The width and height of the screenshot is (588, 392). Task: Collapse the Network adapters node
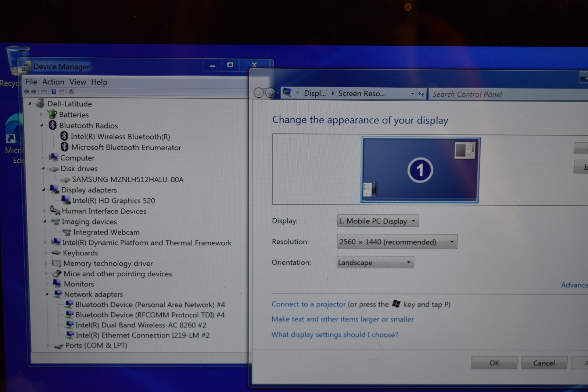pyautogui.click(x=47, y=294)
